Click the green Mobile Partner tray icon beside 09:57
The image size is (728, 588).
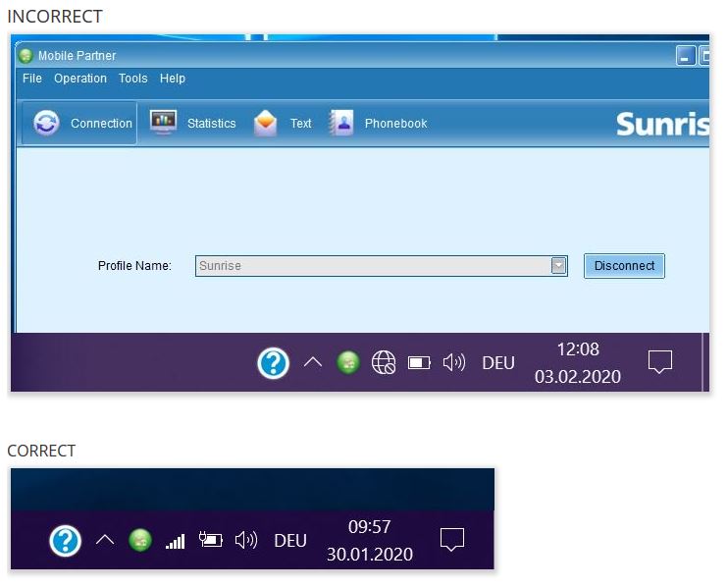(x=140, y=541)
